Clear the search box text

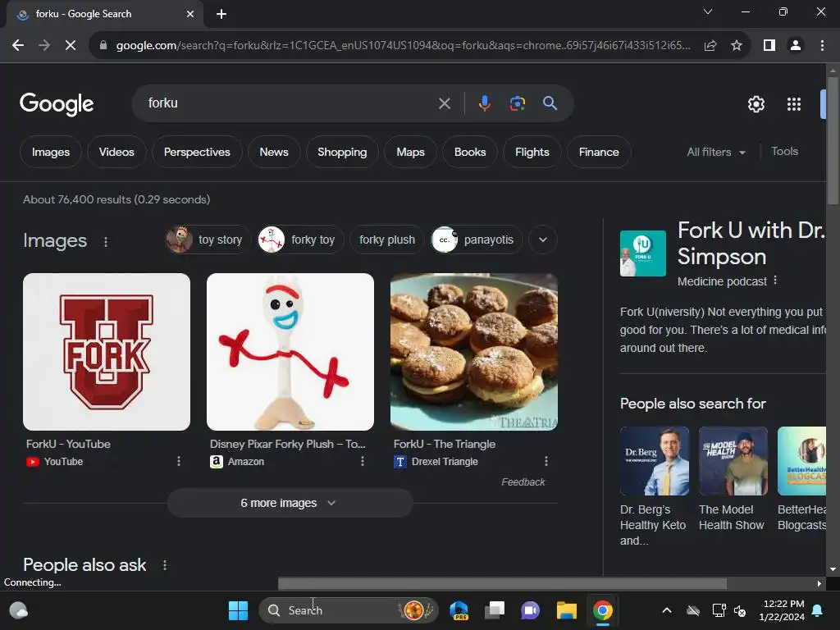pyautogui.click(x=445, y=103)
